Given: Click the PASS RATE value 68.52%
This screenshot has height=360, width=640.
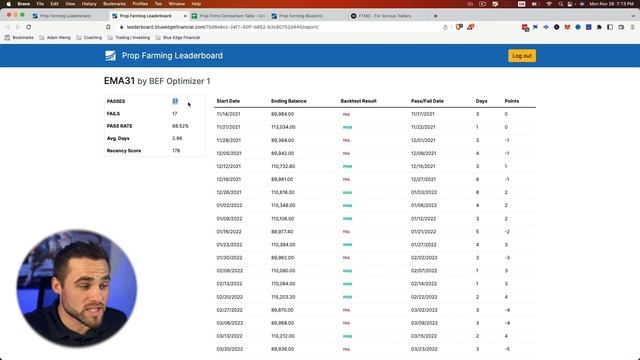Looking at the screenshot, I should pos(180,126).
